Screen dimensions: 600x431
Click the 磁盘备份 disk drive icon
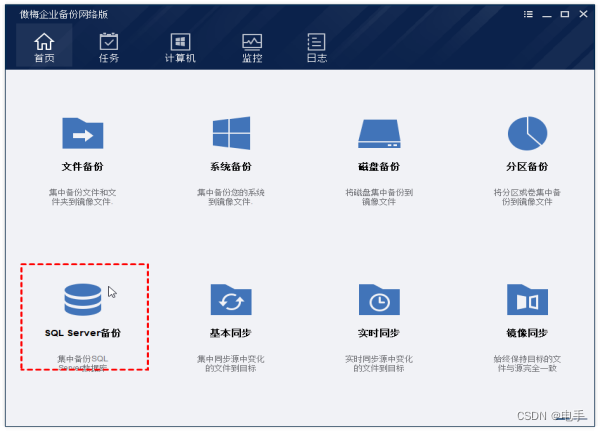click(x=379, y=134)
